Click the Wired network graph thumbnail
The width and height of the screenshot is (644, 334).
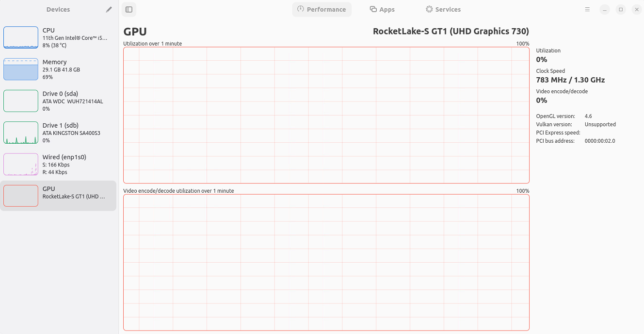coord(21,164)
